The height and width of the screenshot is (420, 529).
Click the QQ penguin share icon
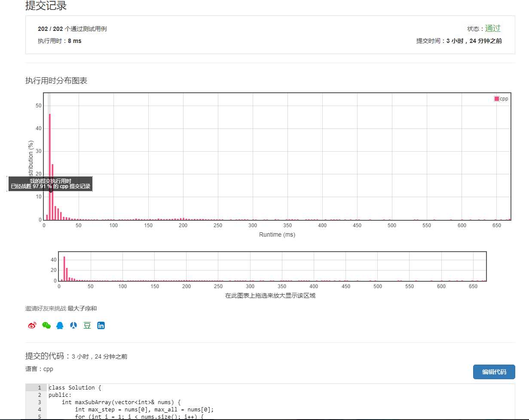click(x=60, y=326)
